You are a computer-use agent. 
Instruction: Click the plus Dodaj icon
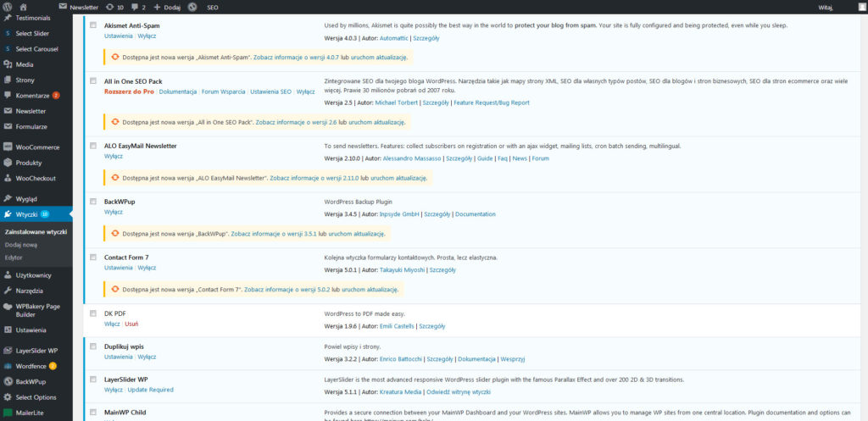[x=157, y=7]
